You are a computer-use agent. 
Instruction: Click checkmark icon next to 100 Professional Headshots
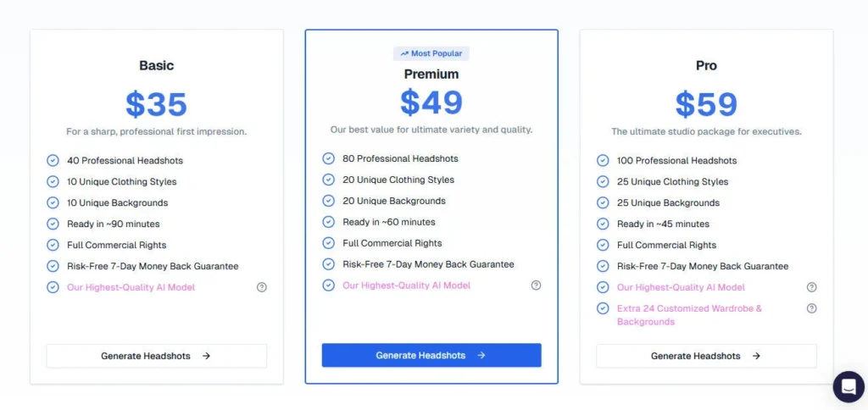(603, 160)
